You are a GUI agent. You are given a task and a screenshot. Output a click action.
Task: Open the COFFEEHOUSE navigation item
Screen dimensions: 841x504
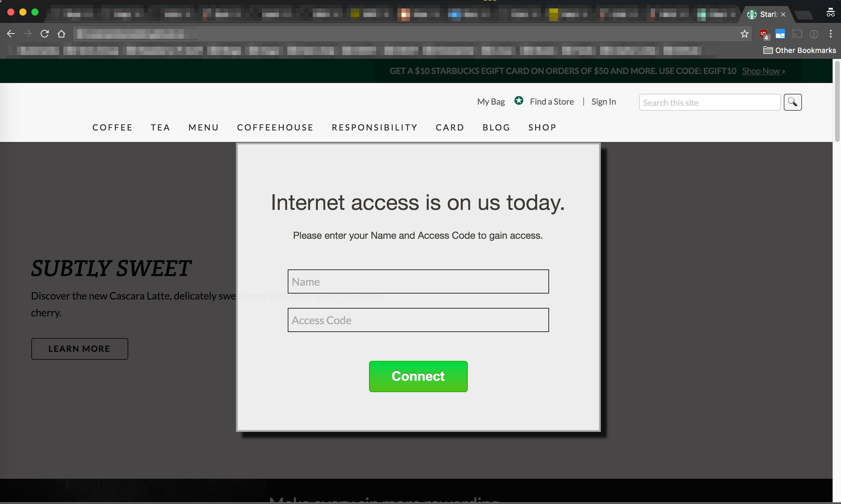coord(275,128)
